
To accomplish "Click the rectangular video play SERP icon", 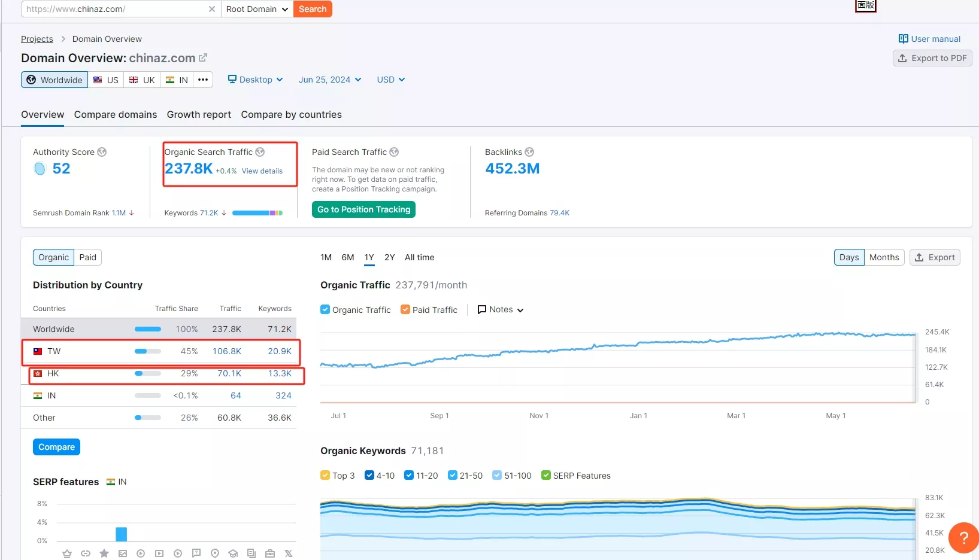I will 159,553.
